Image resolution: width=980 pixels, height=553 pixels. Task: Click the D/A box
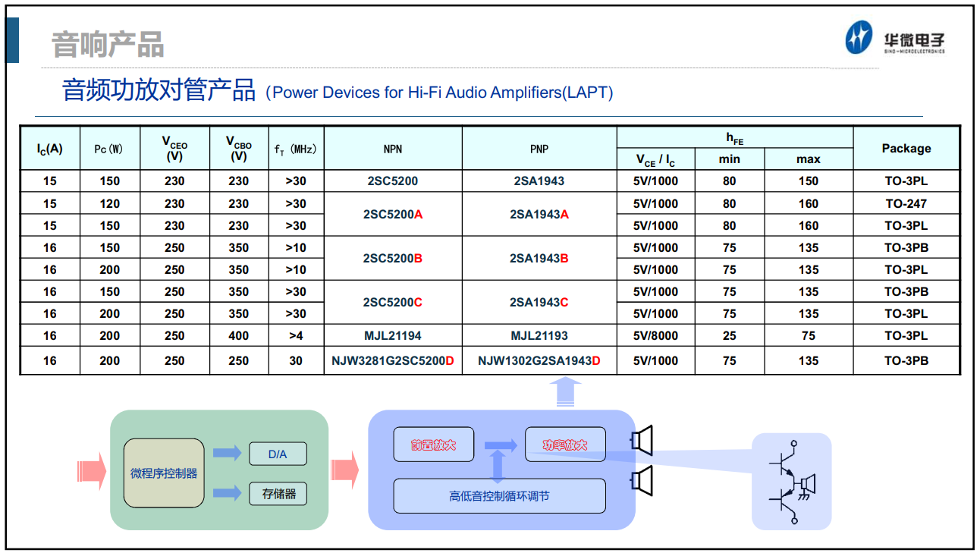tap(278, 454)
